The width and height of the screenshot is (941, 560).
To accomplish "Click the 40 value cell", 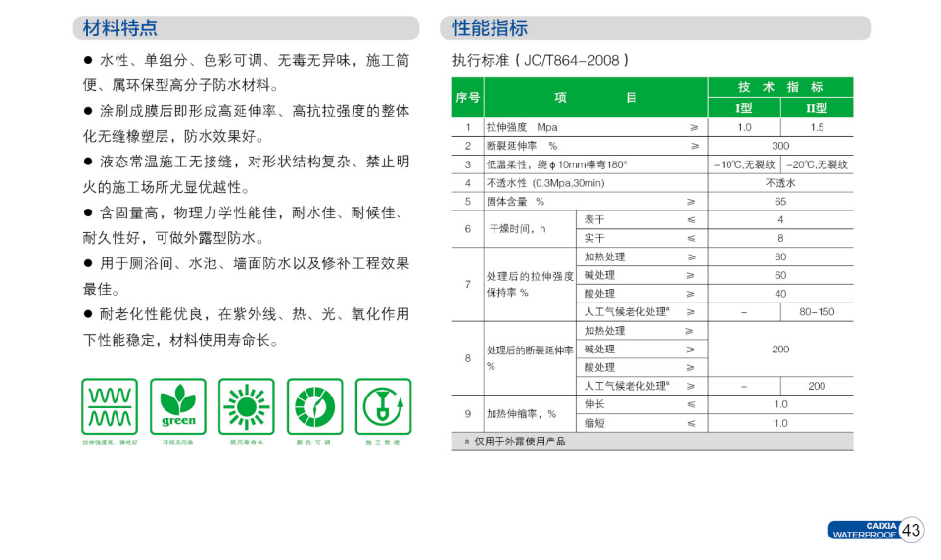I will [x=780, y=294].
